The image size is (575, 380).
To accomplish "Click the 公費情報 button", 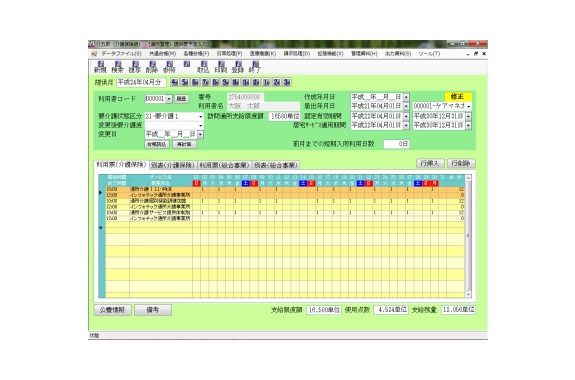I will point(112,310).
